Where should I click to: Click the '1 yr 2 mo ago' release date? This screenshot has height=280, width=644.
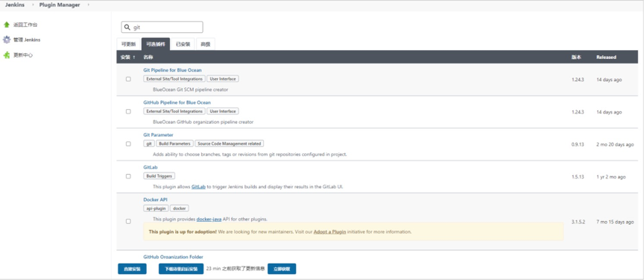611,177
